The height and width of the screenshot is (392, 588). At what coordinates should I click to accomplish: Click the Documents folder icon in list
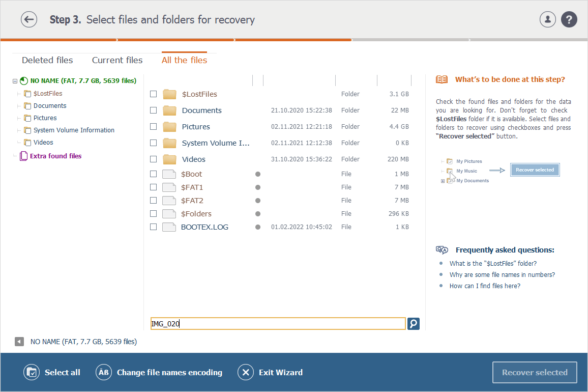point(169,110)
